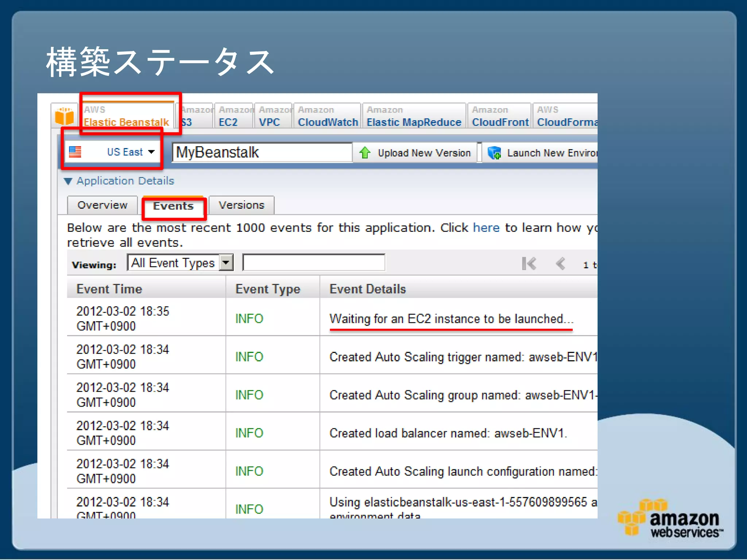Click the Launch New Environment cube icon

[x=494, y=153]
